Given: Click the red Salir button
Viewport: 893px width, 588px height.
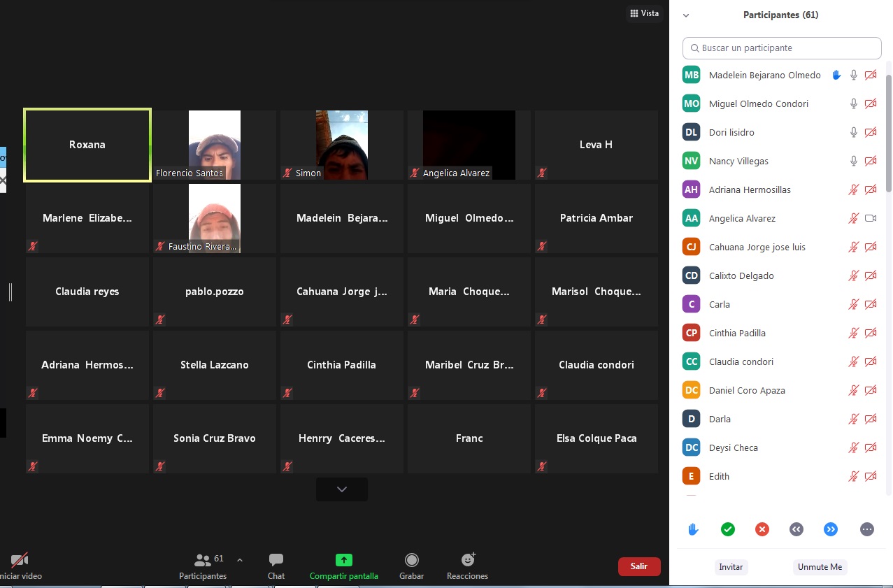Looking at the screenshot, I should pos(638,566).
